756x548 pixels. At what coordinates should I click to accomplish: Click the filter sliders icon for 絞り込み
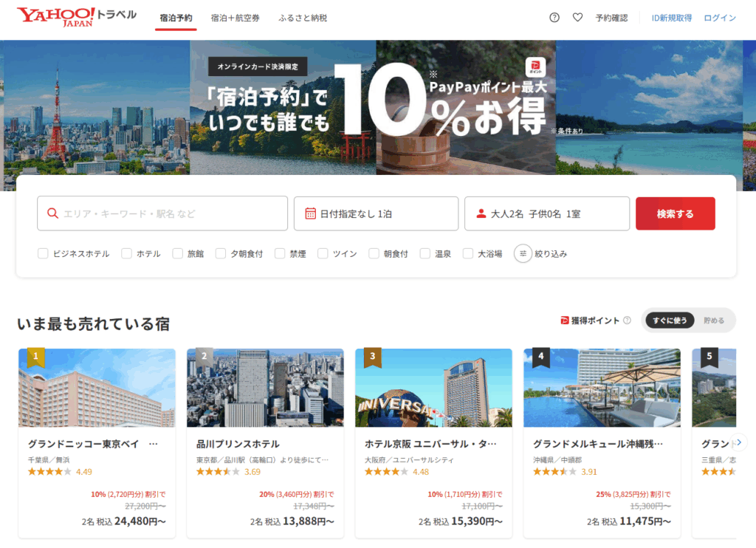(x=523, y=253)
